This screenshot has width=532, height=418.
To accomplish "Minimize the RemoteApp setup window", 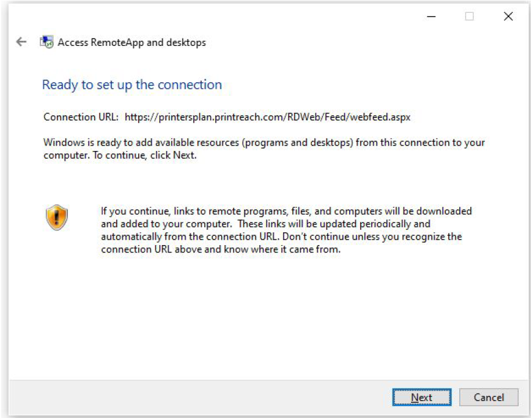I will coord(431,16).
